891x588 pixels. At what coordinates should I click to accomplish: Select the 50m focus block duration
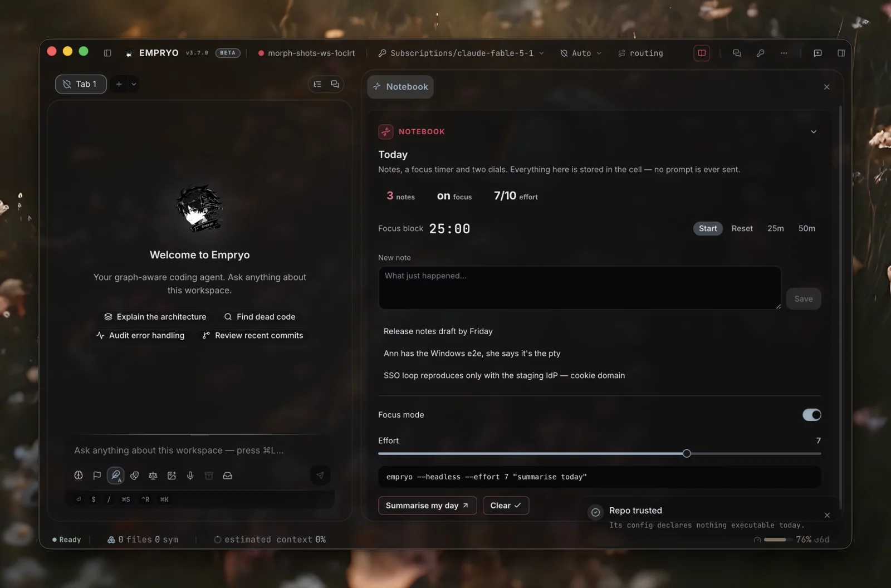(x=807, y=228)
